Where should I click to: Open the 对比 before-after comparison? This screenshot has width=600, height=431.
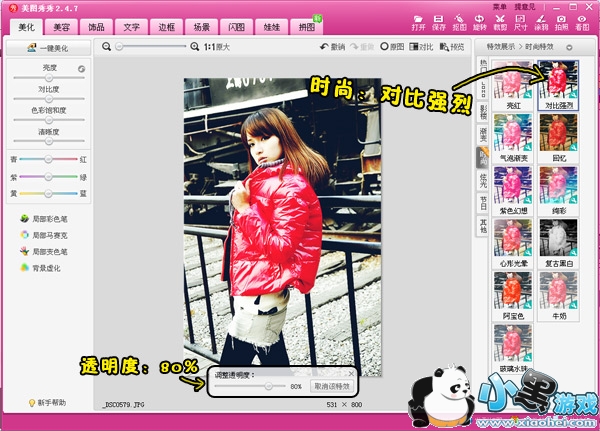(x=421, y=47)
